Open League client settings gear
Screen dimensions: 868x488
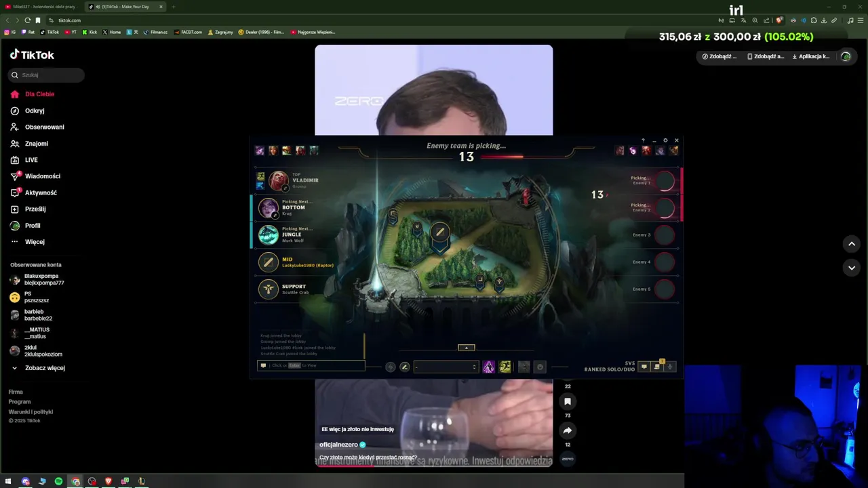(x=665, y=140)
